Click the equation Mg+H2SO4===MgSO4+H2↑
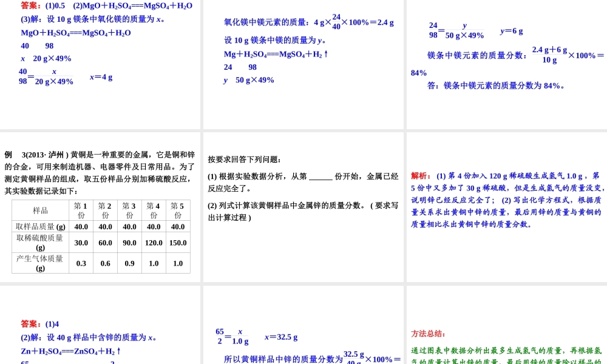The image size is (607, 364). pos(276,54)
